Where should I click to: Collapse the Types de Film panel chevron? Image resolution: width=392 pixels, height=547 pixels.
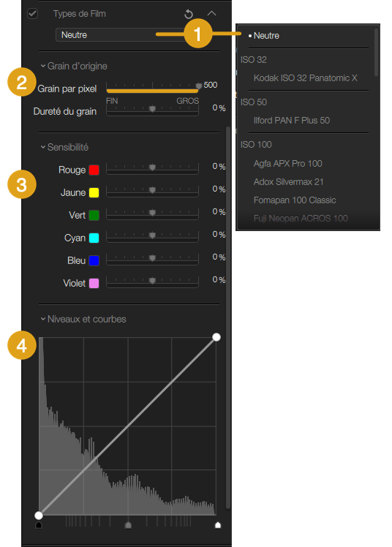point(211,14)
